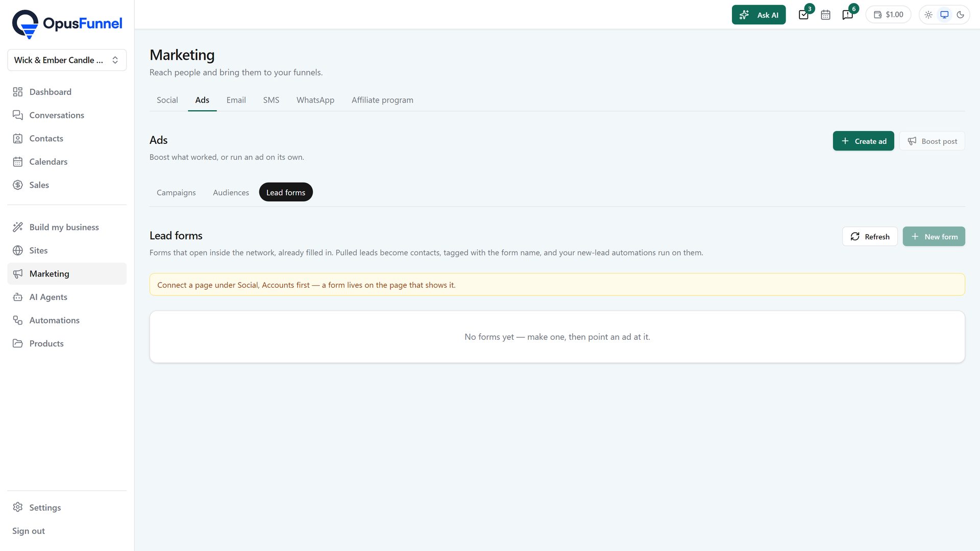Screen dimensions: 980x551
Task: Switch to the light theme sun icon
Action: point(928,15)
